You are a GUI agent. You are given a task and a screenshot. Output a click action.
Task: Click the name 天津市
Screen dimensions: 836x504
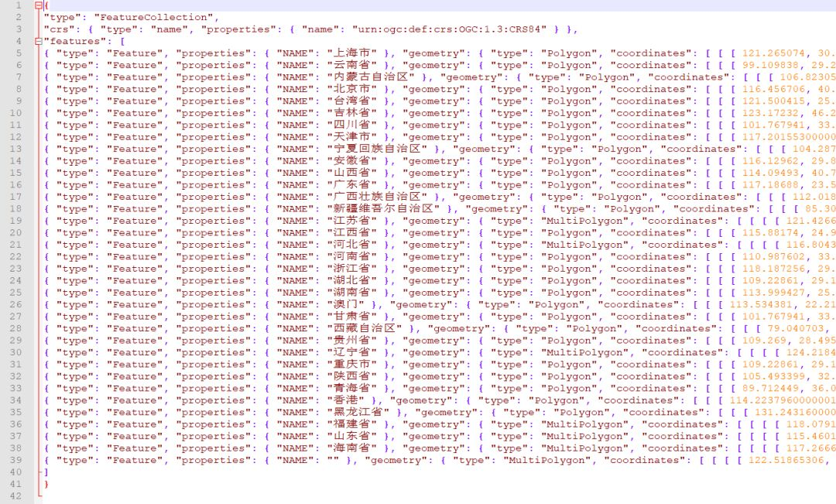click(351, 137)
